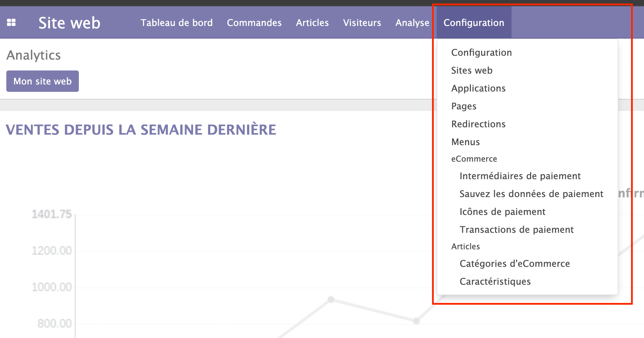644x338 pixels.
Task: Open the Articles top menu
Action: 312,22
